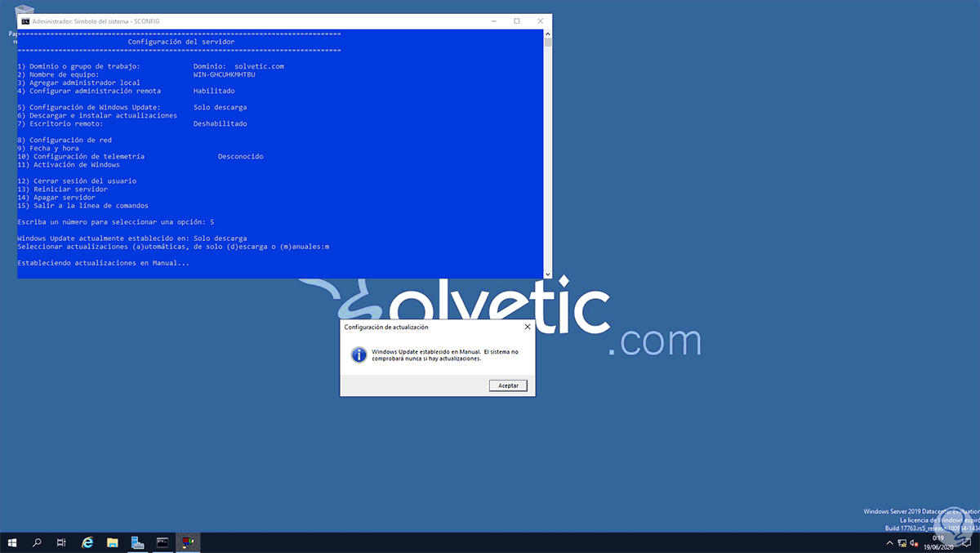Open the clock showing 0:19

[x=939, y=542]
